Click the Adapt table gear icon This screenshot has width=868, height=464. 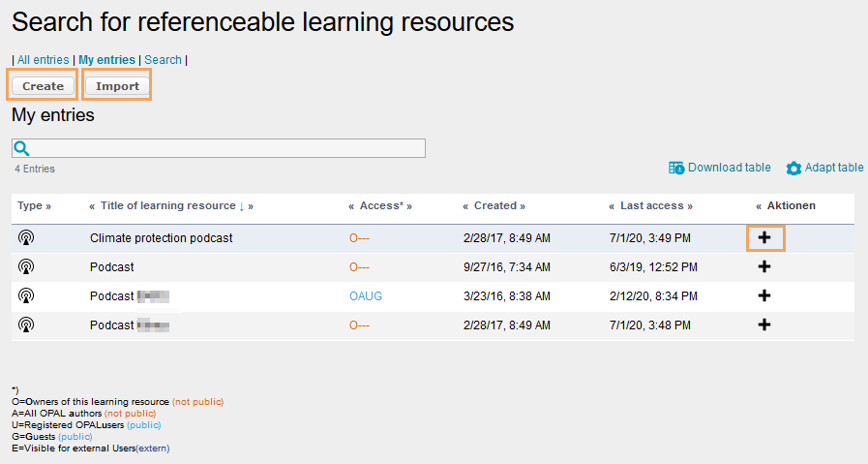[793, 169]
